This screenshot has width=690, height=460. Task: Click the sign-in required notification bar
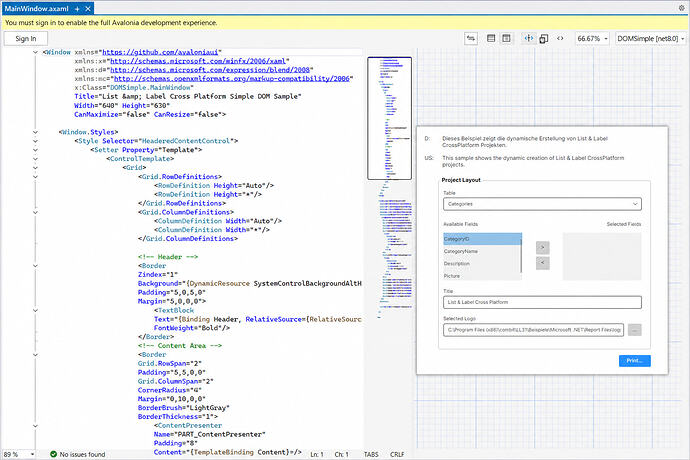coord(345,22)
